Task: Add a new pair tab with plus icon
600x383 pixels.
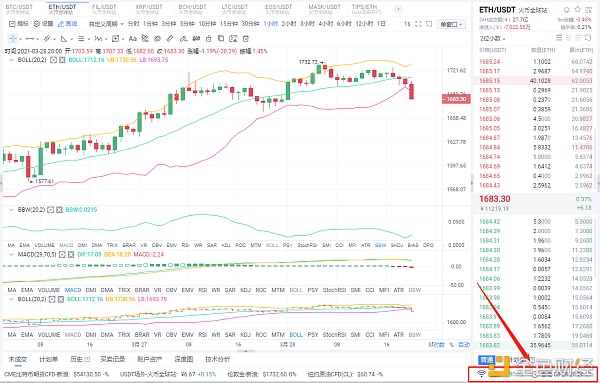Action: (398, 9)
